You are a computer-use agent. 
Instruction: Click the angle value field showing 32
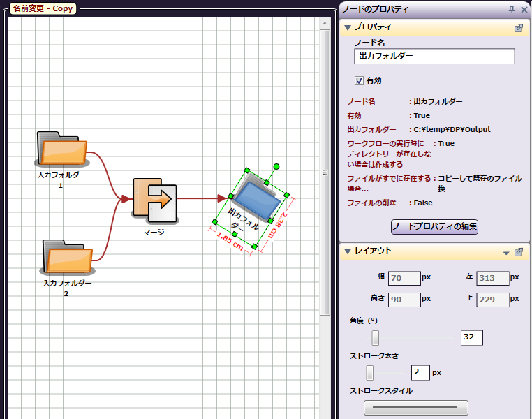click(471, 337)
